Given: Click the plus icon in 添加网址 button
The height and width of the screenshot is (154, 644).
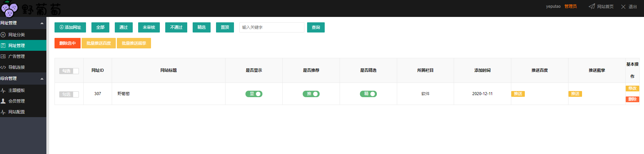Looking at the screenshot, I should (x=62, y=27).
